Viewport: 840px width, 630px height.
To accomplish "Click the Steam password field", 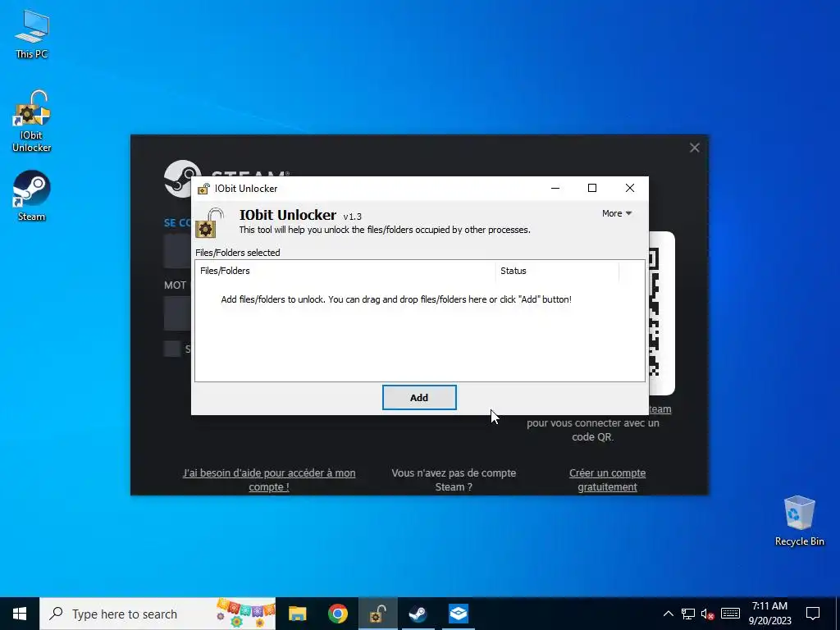I will pos(177,313).
